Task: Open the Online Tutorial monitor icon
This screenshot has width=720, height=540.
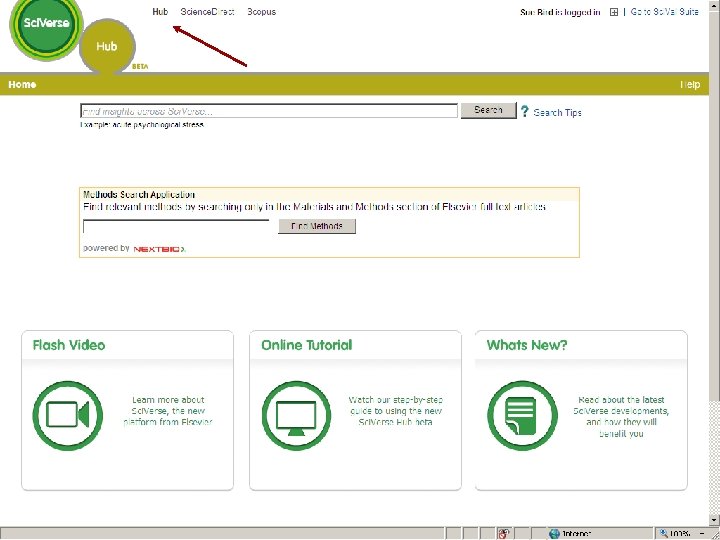Action: [296, 415]
